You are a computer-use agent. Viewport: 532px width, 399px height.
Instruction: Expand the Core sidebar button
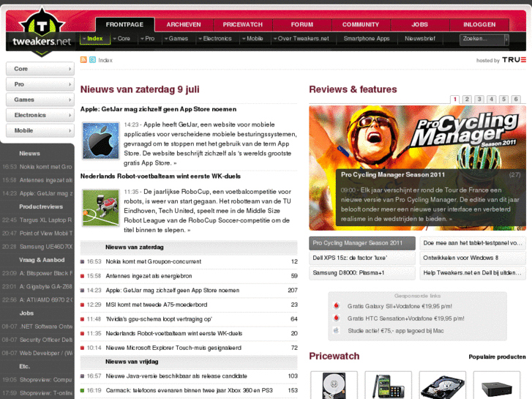pos(40,69)
